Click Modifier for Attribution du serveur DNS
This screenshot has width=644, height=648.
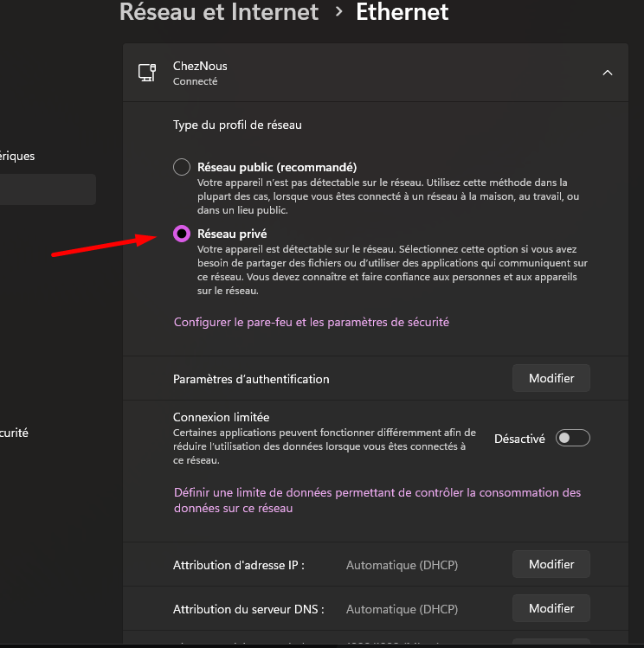[551, 608]
